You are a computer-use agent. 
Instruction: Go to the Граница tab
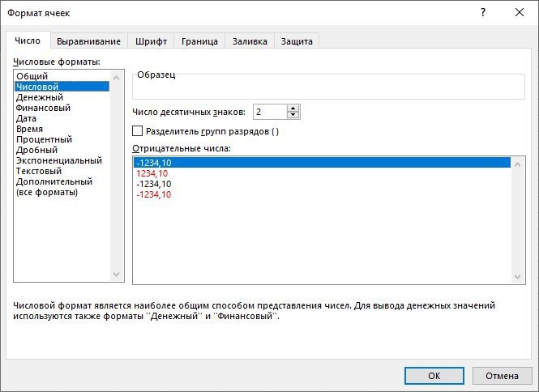[x=199, y=41]
